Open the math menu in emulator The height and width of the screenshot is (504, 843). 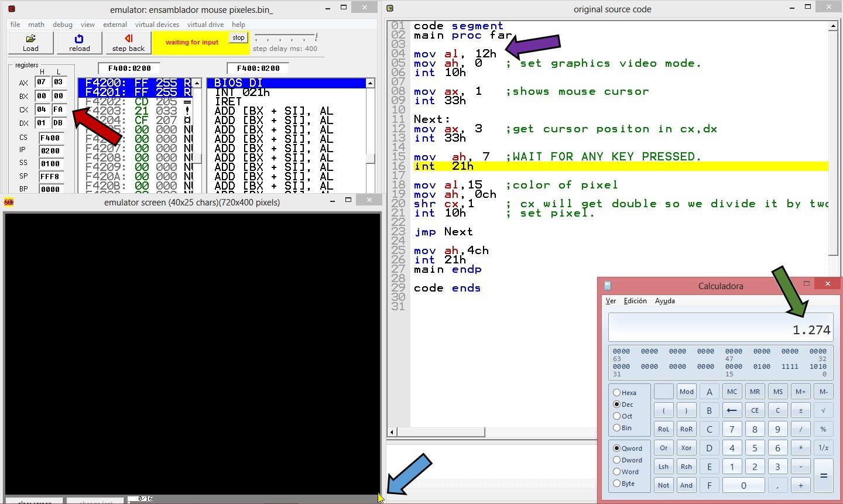[36, 25]
